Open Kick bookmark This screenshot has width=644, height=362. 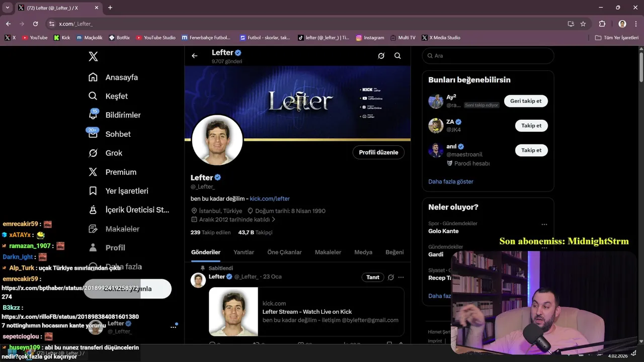pyautogui.click(x=62, y=38)
